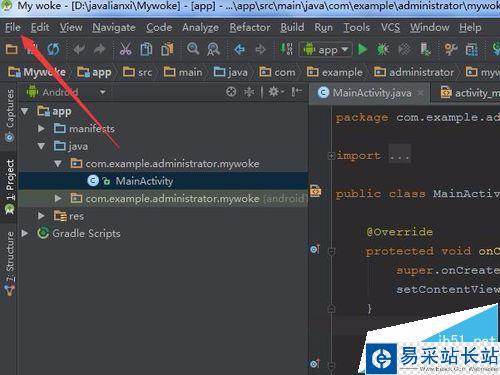Click the Hide Project panel icon

pyautogui.click(x=296, y=91)
